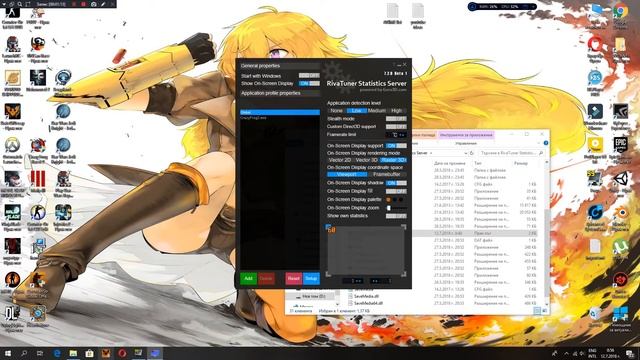Screen dimensions: 640x360
Task: Sort Explorer files by Размер column
Action: click(521, 163)
